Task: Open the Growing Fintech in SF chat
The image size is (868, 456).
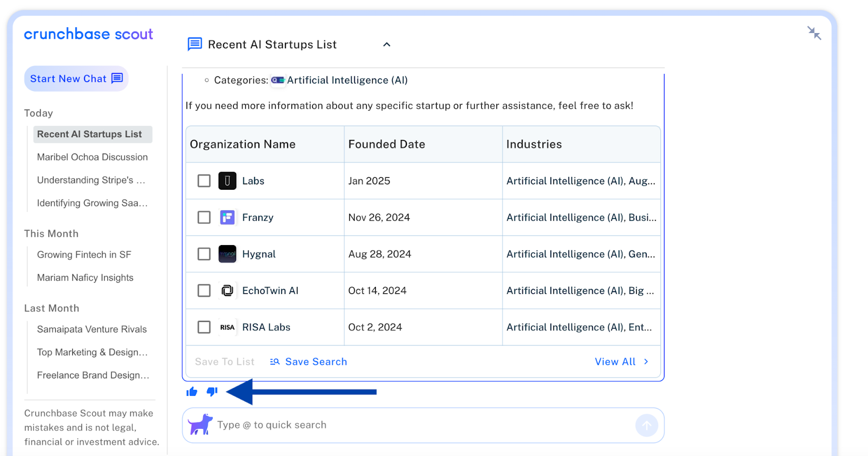Action: point(84,255)
